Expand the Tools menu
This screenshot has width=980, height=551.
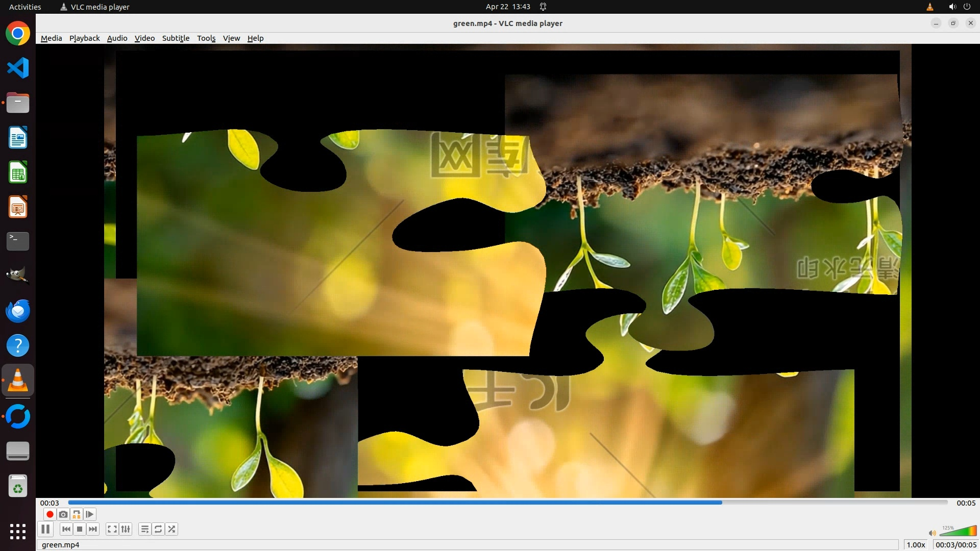pos(206,38)
